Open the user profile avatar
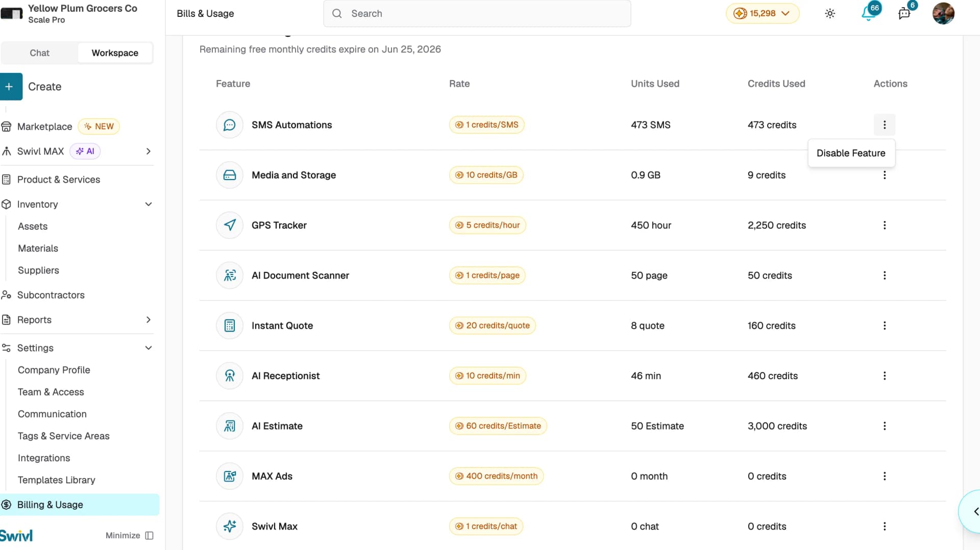 943,13
